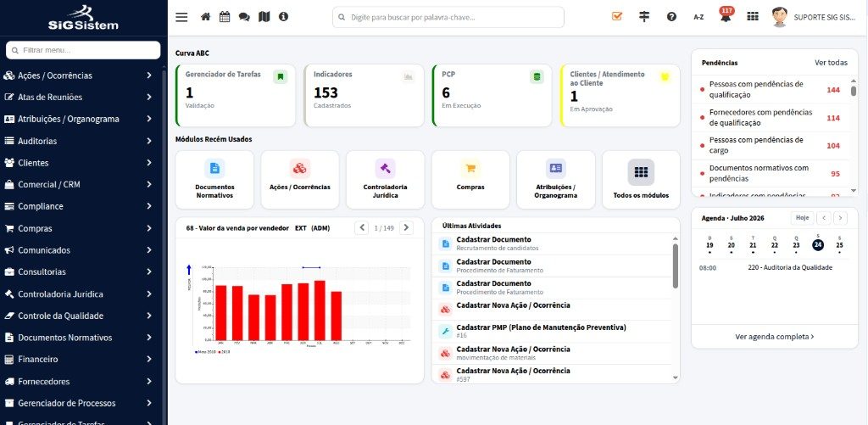Click the map icon in top bar

(x=264, y=17)
